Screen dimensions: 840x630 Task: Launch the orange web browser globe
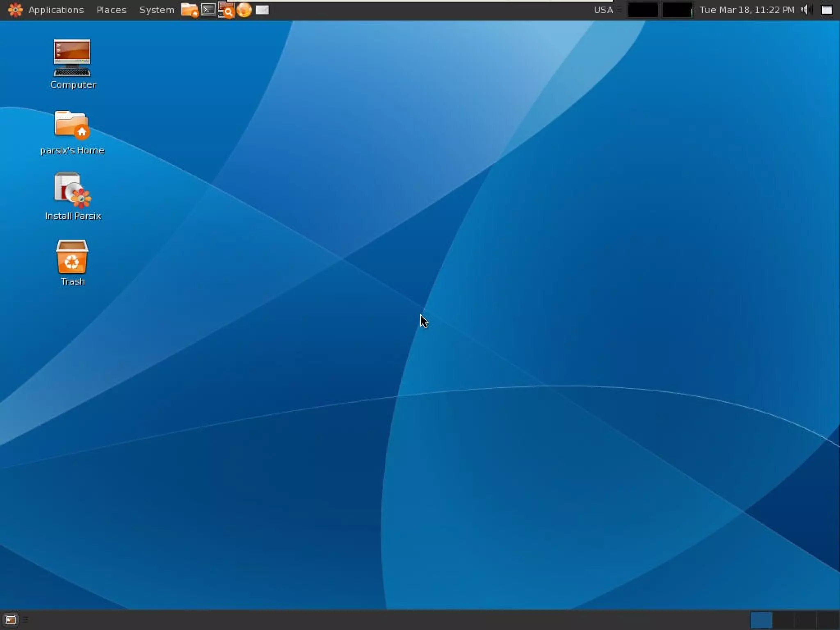pyautogui.click(x=244, y=10)
